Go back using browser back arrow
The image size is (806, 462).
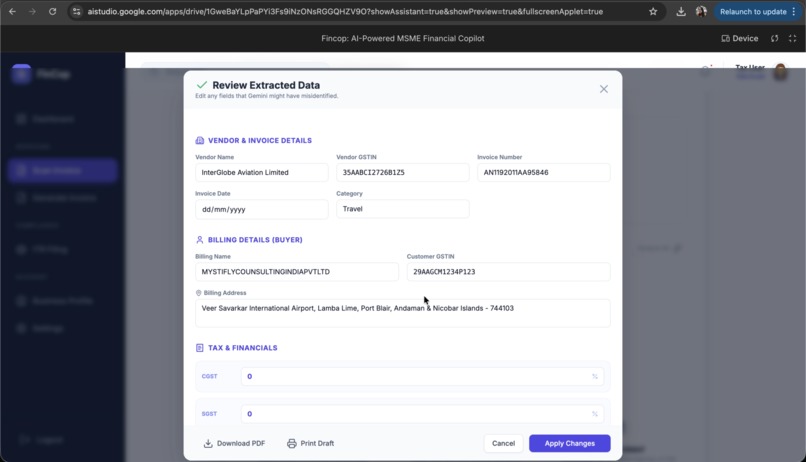pos(12,11)
